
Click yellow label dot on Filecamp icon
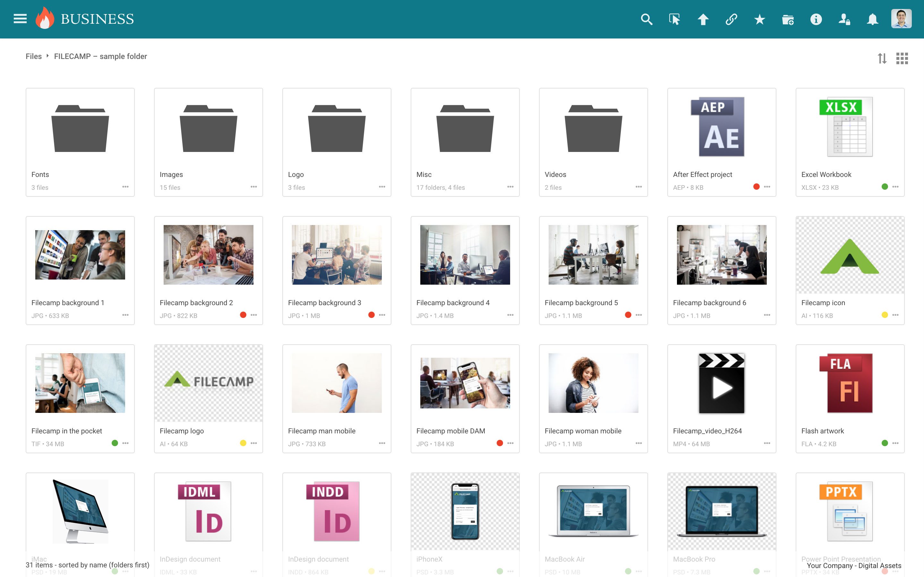(x=884, y=315)
